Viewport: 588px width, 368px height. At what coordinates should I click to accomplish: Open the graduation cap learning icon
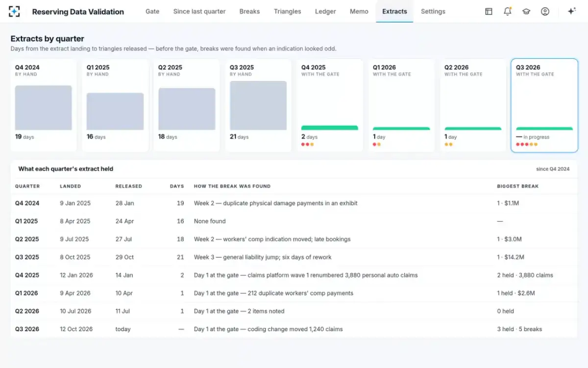click(x=526, y=11)
